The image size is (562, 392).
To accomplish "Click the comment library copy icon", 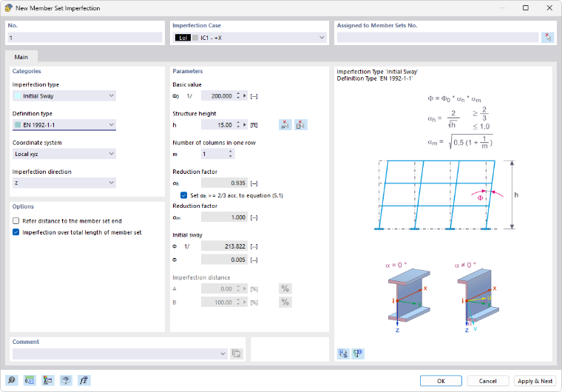I will click(236, 354).
